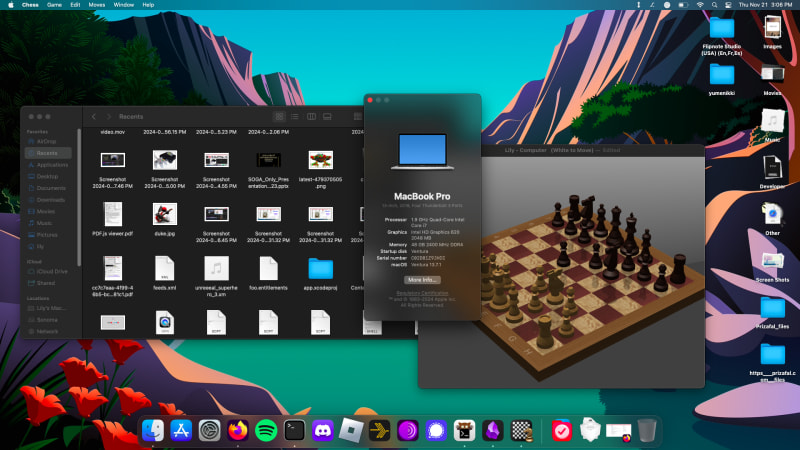The image size is (800, 450).
Task: Launch Firefox from the Dock
Action: [x=238, y=430]
